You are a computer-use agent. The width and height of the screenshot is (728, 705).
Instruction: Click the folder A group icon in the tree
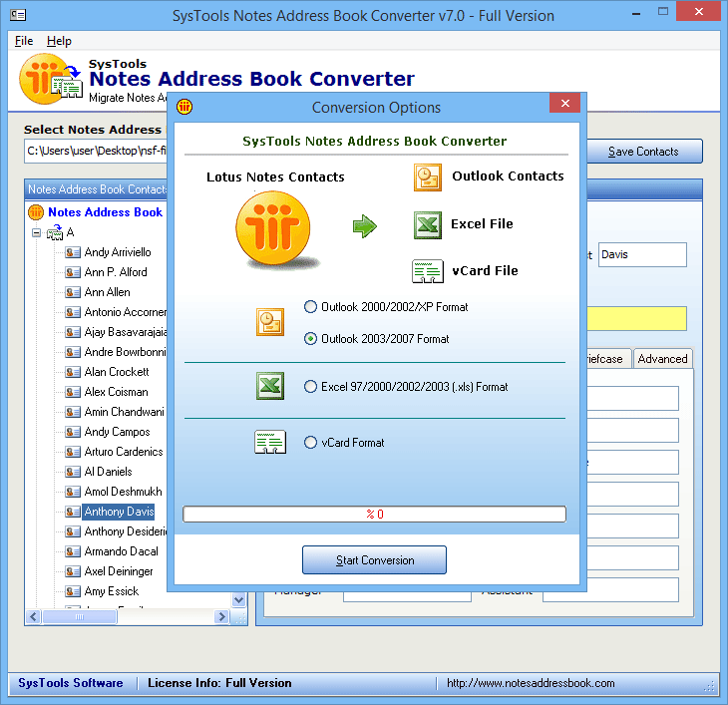pos(55,232)
